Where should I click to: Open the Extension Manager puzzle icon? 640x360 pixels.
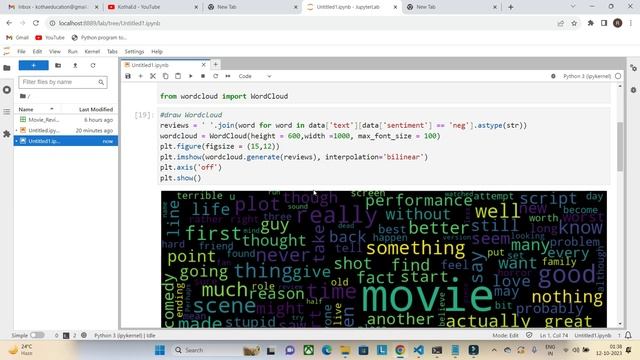click(7, 133)
